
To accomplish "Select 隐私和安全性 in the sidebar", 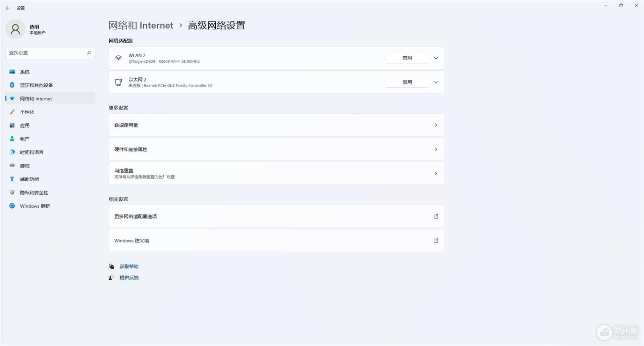I will [x=50, y=192].
